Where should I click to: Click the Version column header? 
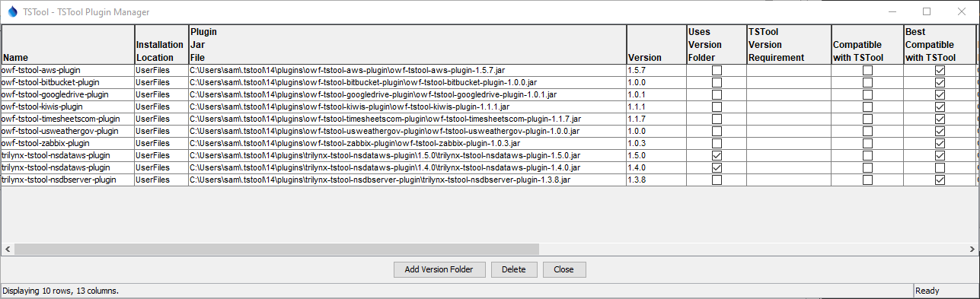(x=656, y=44)
